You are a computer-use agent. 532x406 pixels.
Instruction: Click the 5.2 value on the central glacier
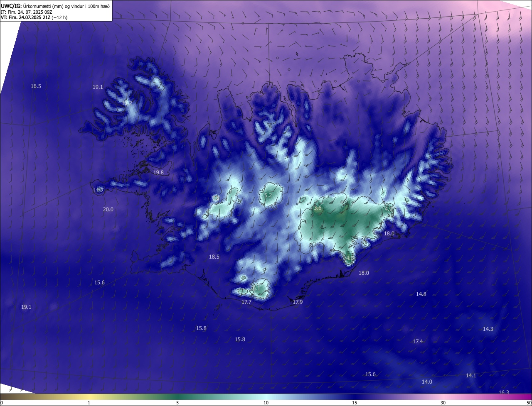click(268, 195)
